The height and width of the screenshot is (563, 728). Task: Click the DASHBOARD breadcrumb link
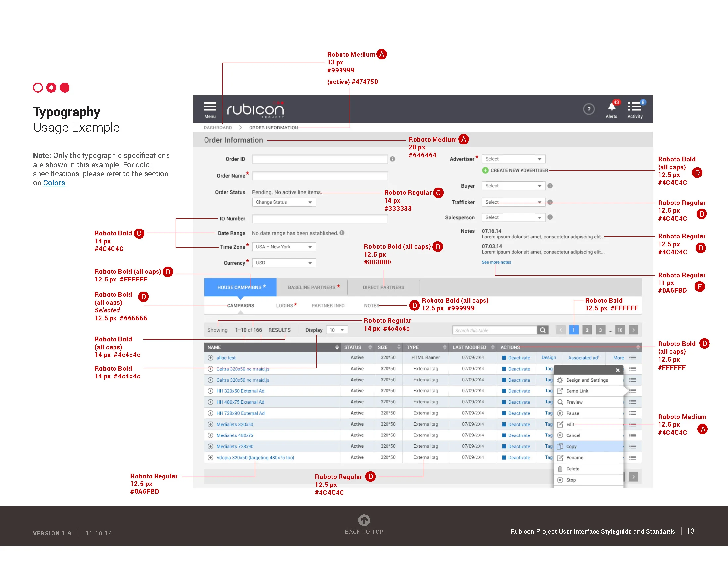click(218, 128)
